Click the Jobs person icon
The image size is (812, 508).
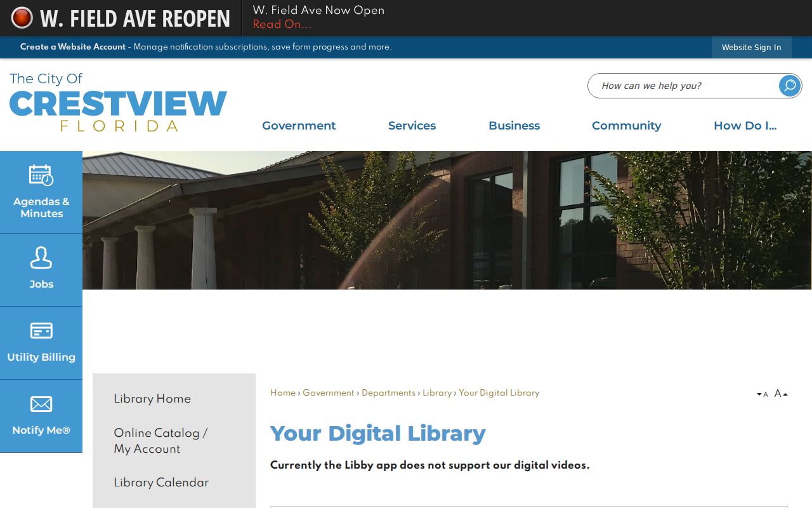pos(41,258)
